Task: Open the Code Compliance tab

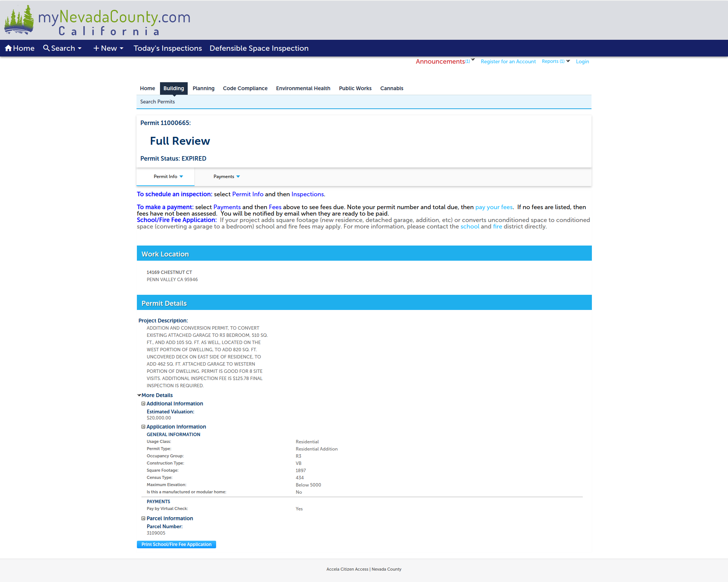Action: pyautogui.click(x=245, y=88)
